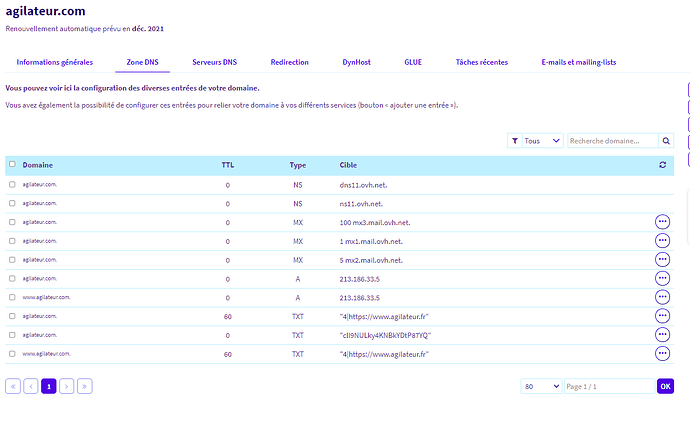This screenshot has height=439, width=690.
Task: Check the box for dns11.ovh.net NS row
Action: click(x=12, y=185)
